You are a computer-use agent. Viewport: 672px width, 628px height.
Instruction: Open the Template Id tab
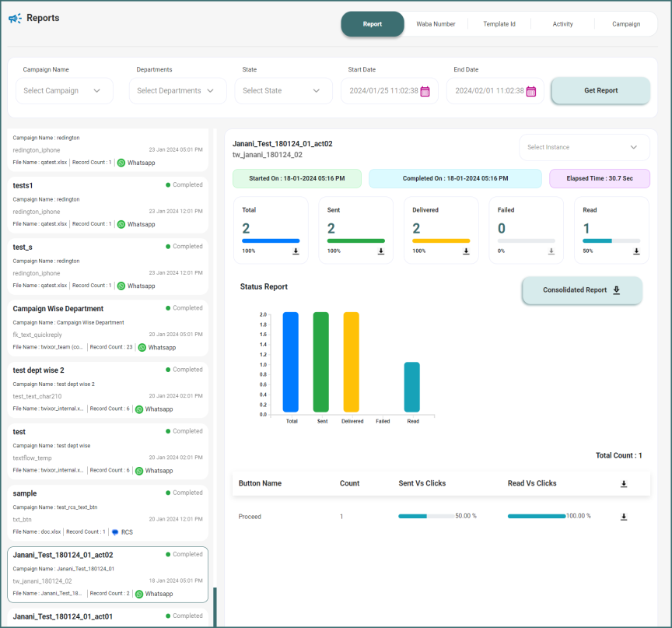499,24
